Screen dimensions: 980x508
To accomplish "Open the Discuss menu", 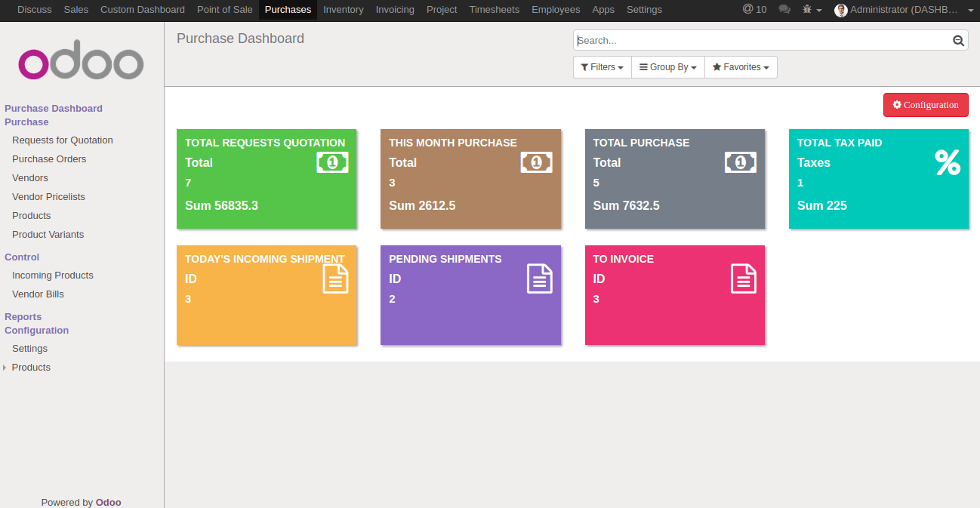I will pos(35,10).
